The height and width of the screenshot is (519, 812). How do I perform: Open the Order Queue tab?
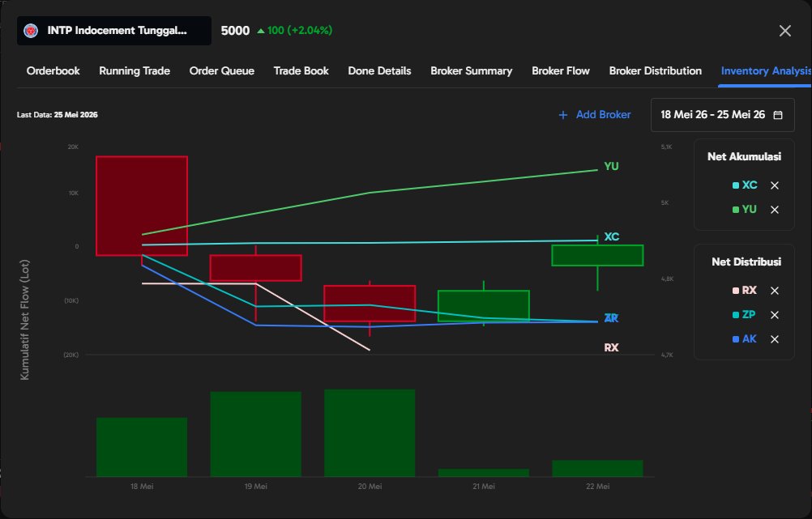(222, 71)
